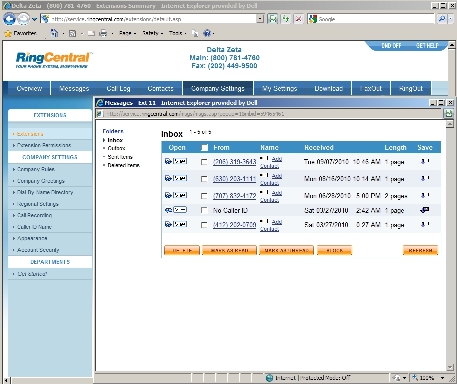Click inside the Google search box
Image resolution: width=457 pixels, height=384 pixels.
pos(375,19)
